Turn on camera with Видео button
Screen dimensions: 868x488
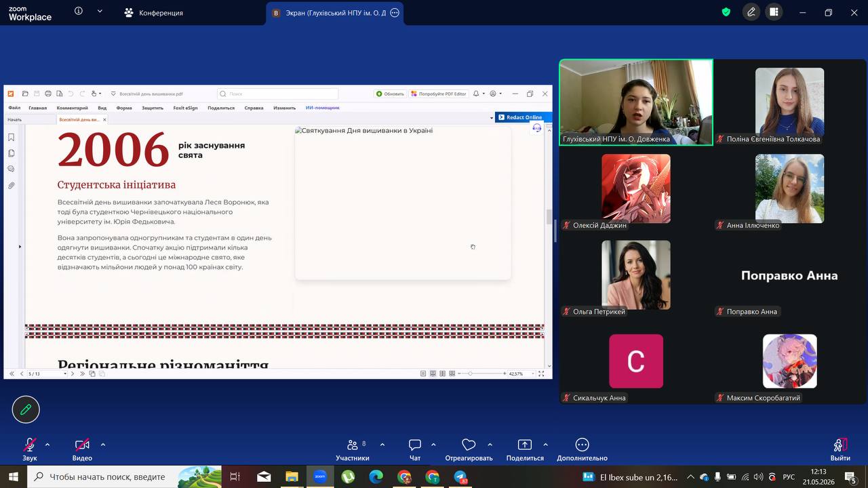[82, 450]
